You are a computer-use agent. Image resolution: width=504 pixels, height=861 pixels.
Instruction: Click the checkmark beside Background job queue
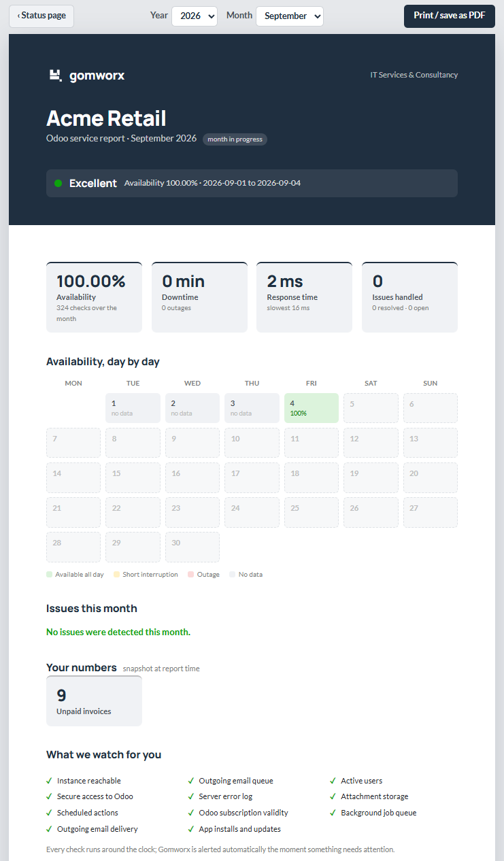[x=333, y=813]
